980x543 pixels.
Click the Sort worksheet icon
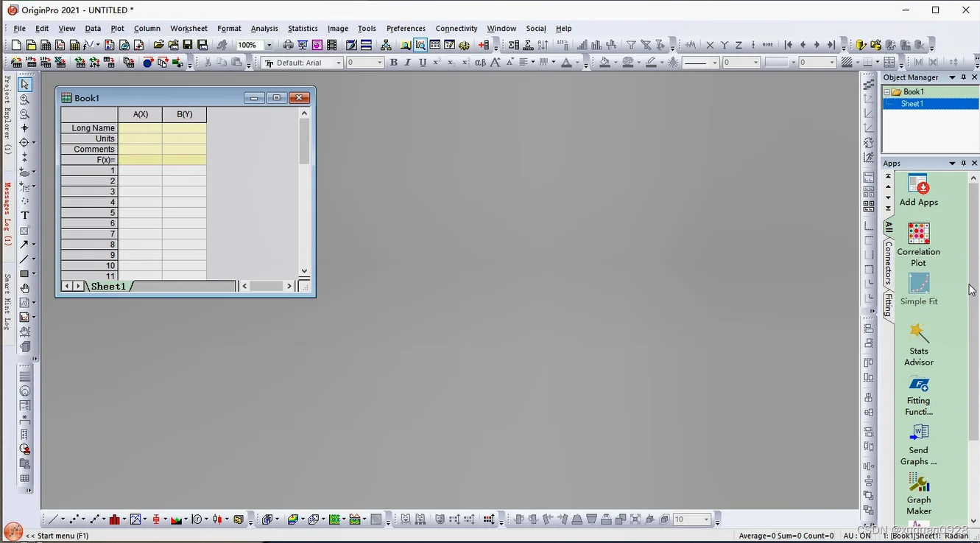pos(543,46)
